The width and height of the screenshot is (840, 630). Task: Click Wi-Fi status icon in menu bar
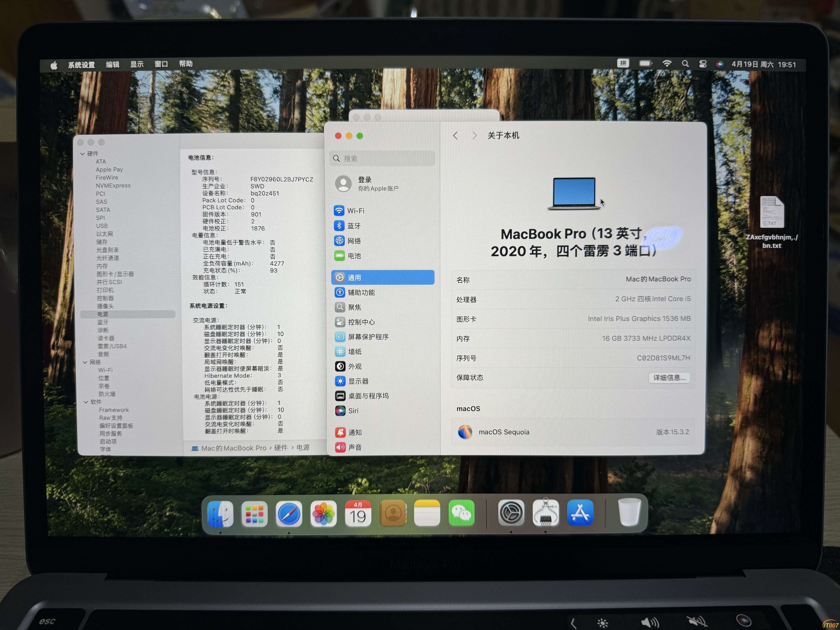coord(667,63)
